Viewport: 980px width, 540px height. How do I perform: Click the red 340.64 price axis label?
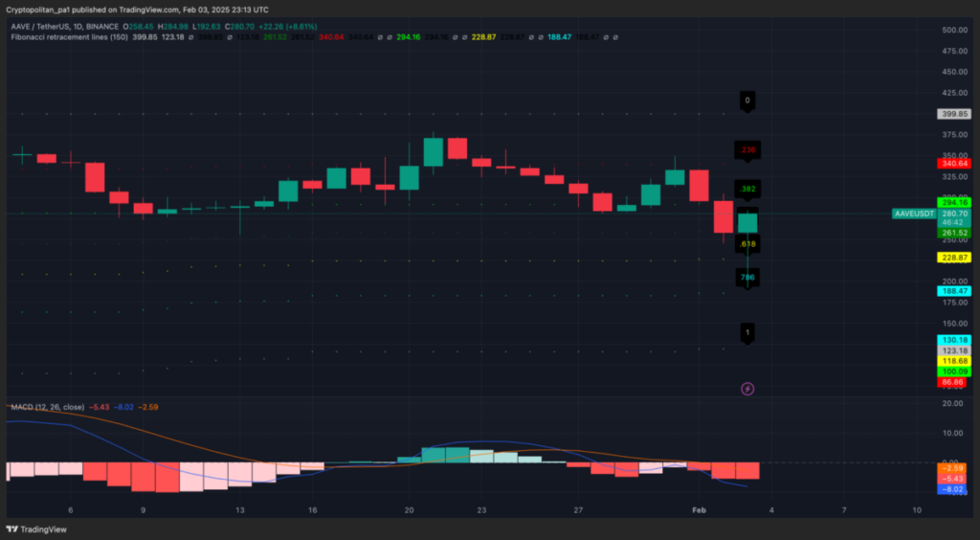click(x=954, y=163)
